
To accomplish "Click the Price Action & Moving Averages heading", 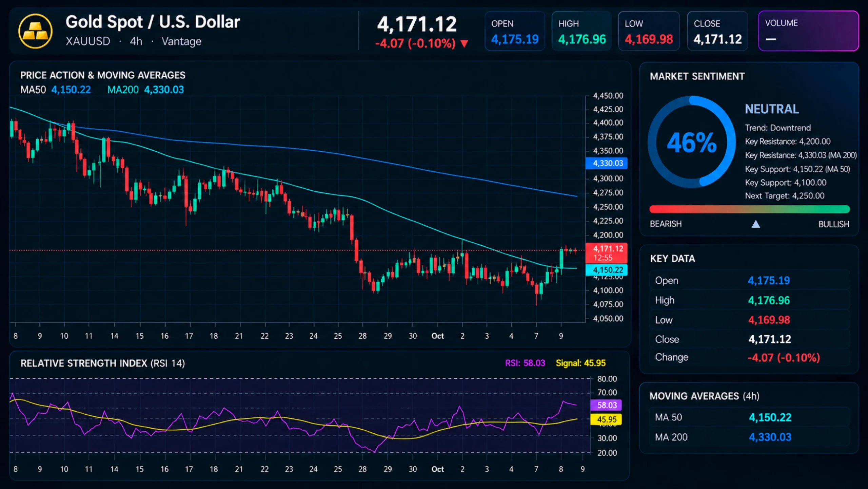I will pyautogui.click(x=103, y=75).
